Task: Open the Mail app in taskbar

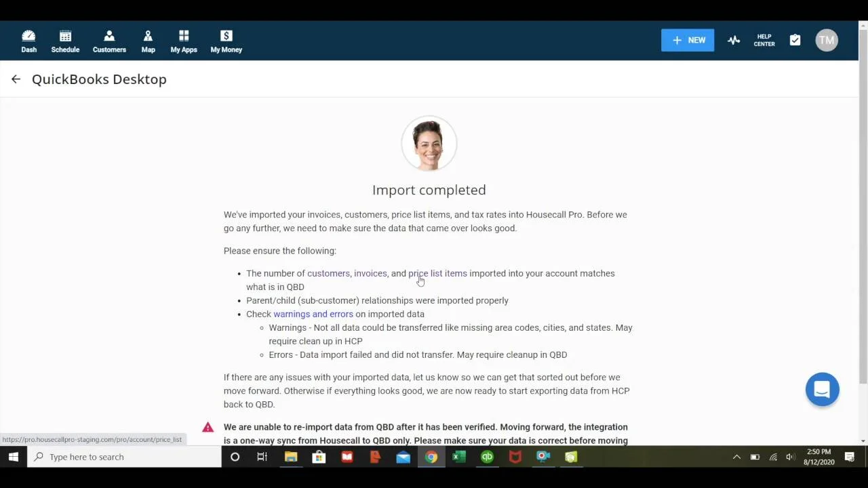Action: [403, 457]
